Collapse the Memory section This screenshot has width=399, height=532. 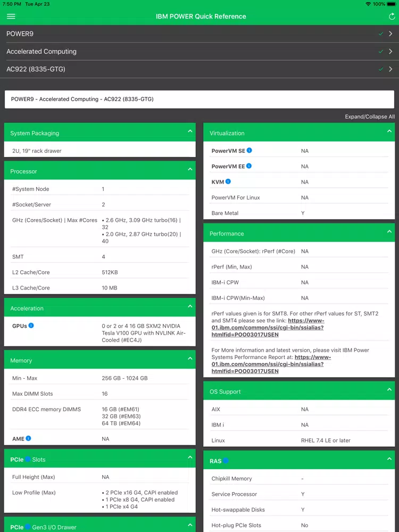[x=190, y=359]
